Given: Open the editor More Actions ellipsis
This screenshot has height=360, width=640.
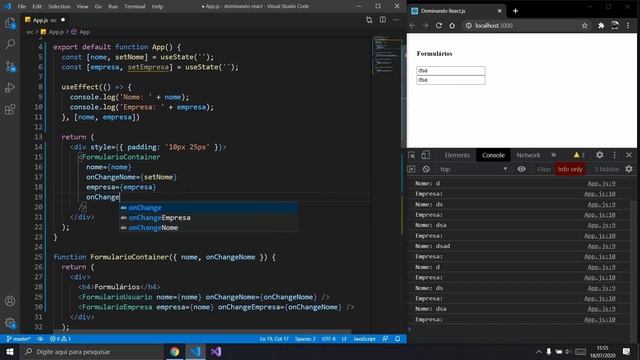Looking at the screenshot, I should point(396,20).
